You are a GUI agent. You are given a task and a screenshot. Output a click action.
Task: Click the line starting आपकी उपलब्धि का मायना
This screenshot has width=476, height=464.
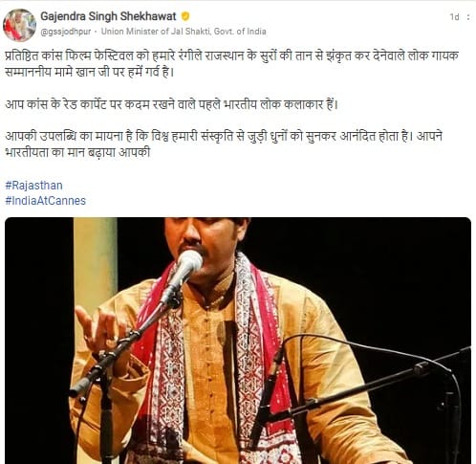click(224, 137)
